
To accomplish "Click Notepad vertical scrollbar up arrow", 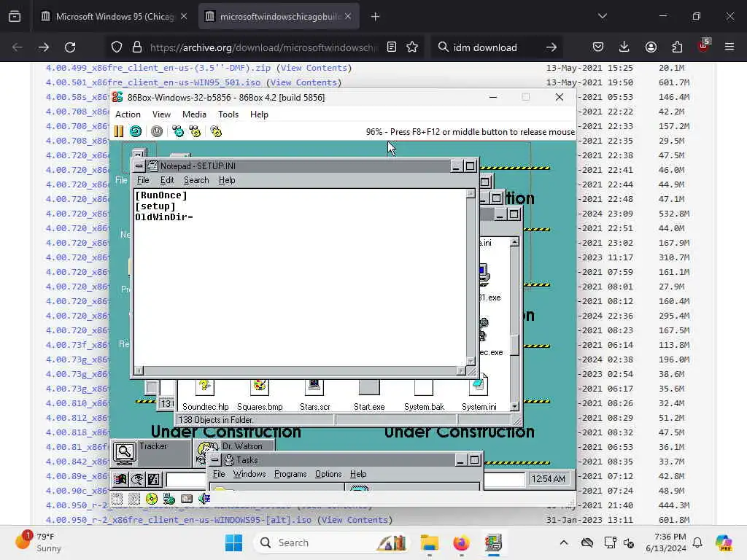I will [471, 193].
